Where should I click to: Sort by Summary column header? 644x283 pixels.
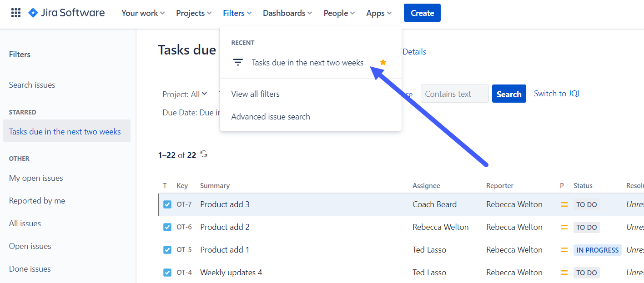point(215,186)
